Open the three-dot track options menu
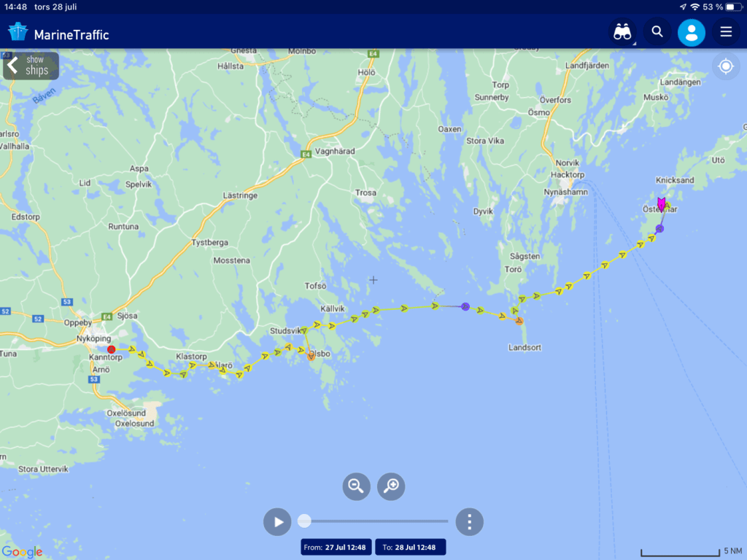Screen dimensions: 747x560 tap(469, 521)
